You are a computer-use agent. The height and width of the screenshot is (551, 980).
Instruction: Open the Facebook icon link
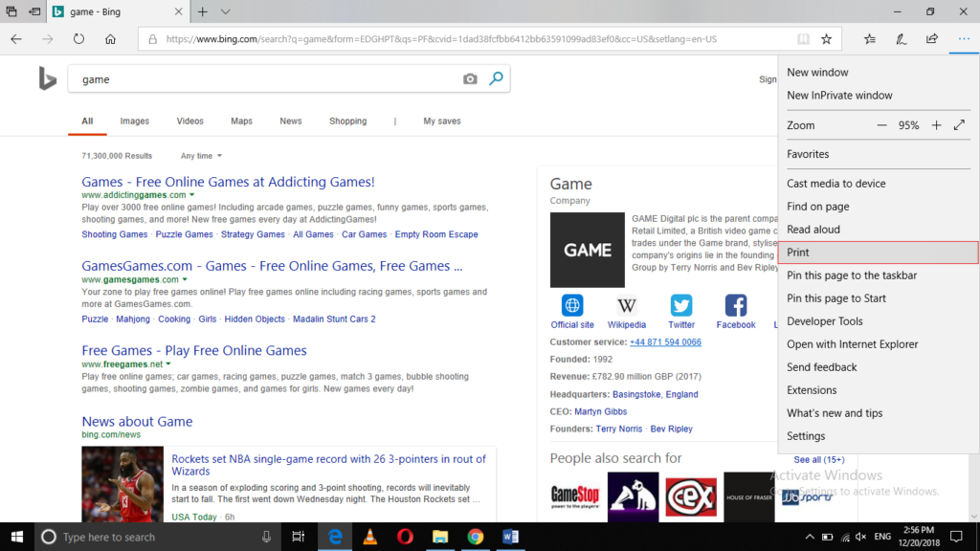coord(736,305)
